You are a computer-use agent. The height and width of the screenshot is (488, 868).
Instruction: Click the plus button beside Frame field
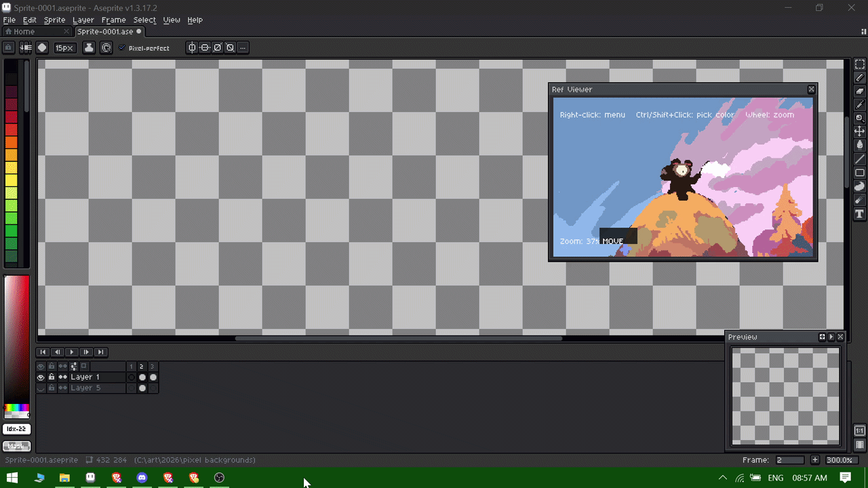815,460
